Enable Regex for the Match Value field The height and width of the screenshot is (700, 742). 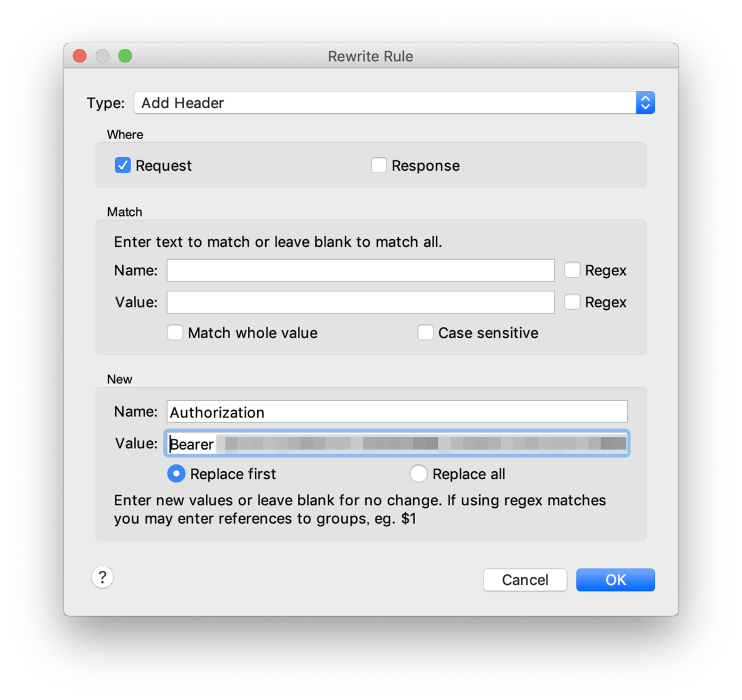pyautogui.click(x=572, y=302)
